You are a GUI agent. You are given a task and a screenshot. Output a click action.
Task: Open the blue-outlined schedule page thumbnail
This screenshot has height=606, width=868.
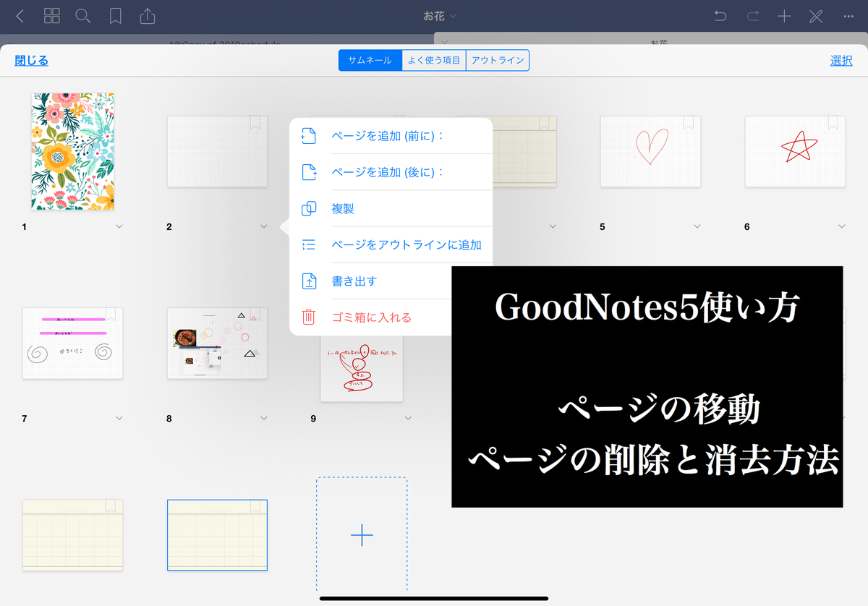tap(217, 534)
